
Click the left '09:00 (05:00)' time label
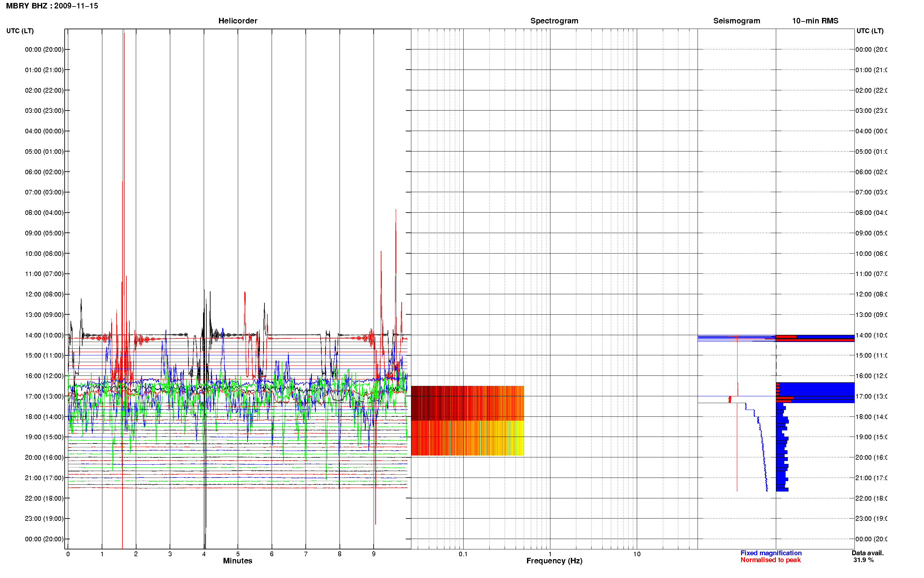click(44, 233)
